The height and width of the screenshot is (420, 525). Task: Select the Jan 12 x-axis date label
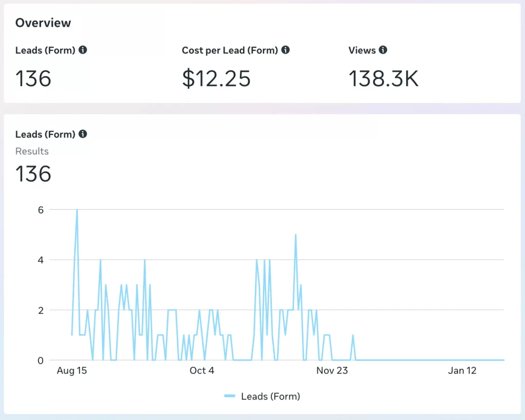[462, 370]
